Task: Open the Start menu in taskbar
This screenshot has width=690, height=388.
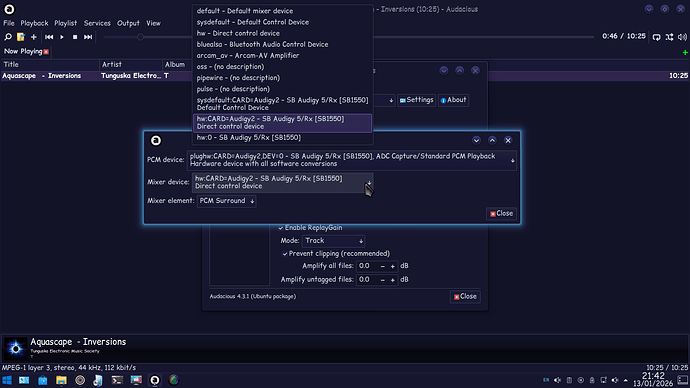Action: [x=7, y=380]
